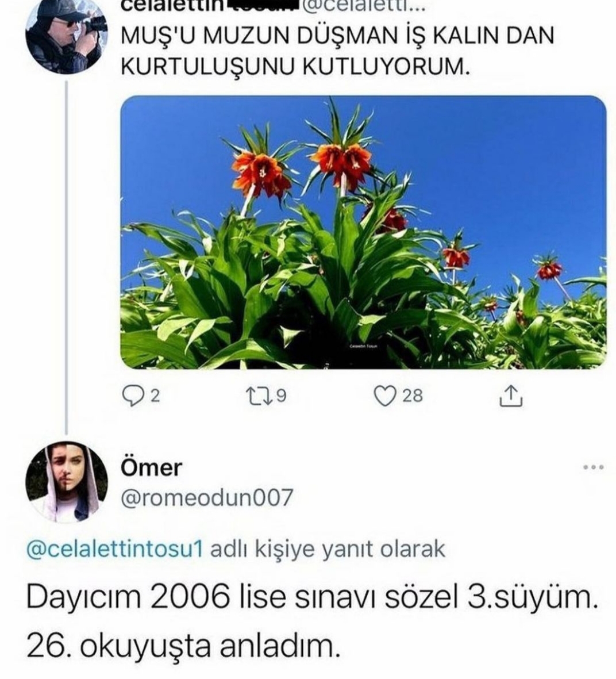Open the @romeodun007 handle
Viewport: 616px width, 679px height.
pyautogui.click(x=207, y=497)
